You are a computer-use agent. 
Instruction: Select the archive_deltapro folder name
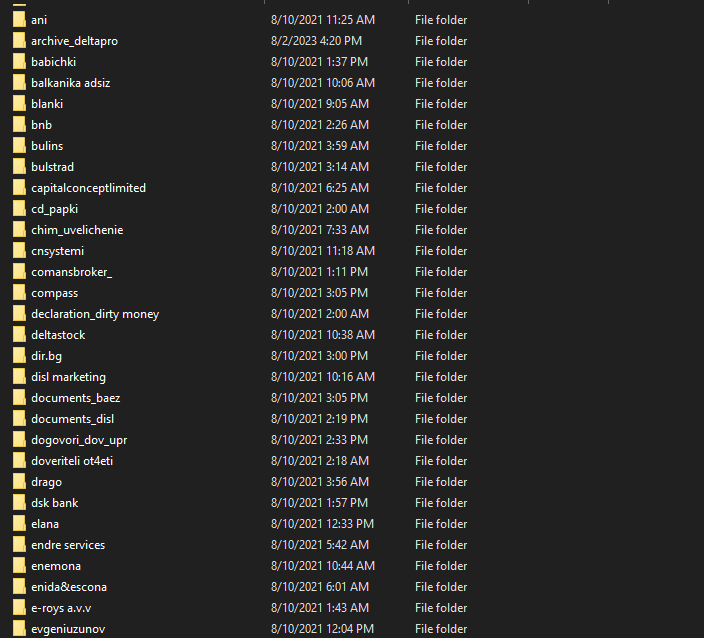[x=75, y=41]
